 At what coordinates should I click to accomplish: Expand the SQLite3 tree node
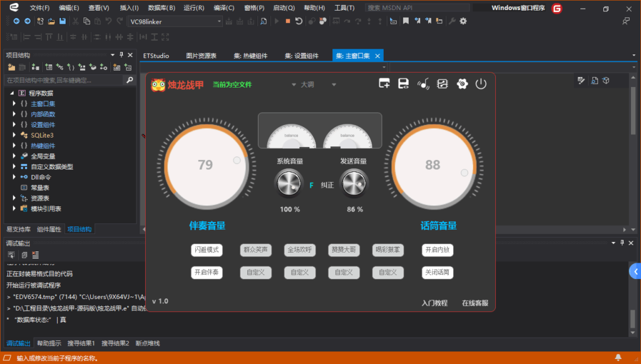[x=14, y=135]
